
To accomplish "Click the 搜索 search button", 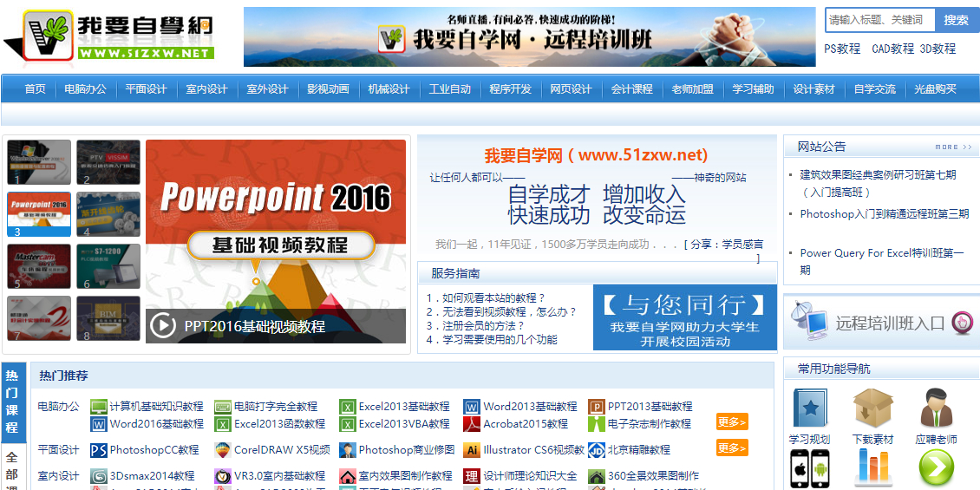I will tap(957, 20).
